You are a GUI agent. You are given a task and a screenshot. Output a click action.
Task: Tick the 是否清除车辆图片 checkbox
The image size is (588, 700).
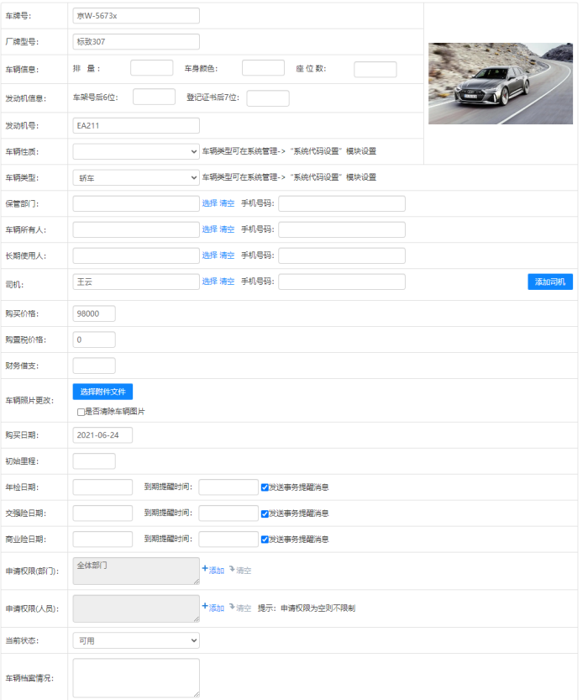[x=81, y=412]
